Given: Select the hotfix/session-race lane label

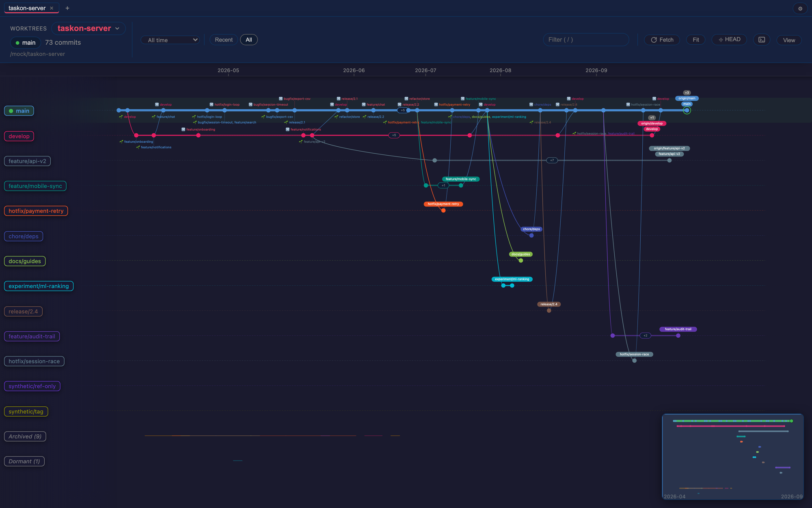Looking at the screenshot, I should click(34, 361).
